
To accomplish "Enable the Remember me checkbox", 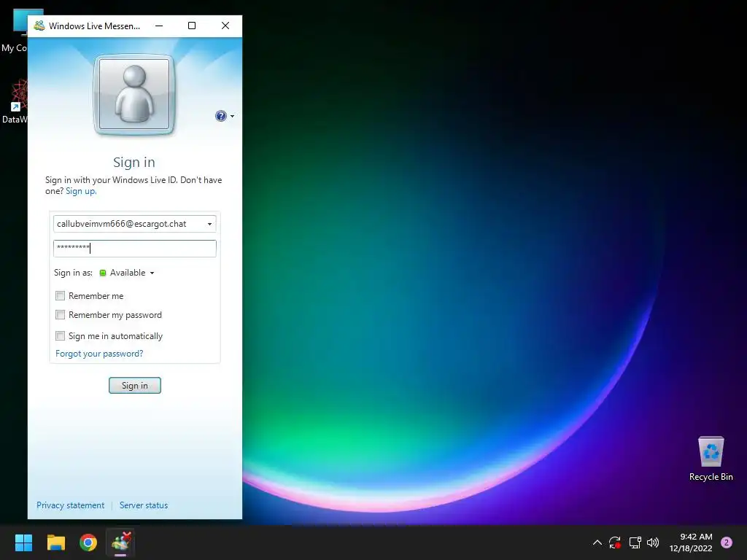I will click(x=60, y=296).
